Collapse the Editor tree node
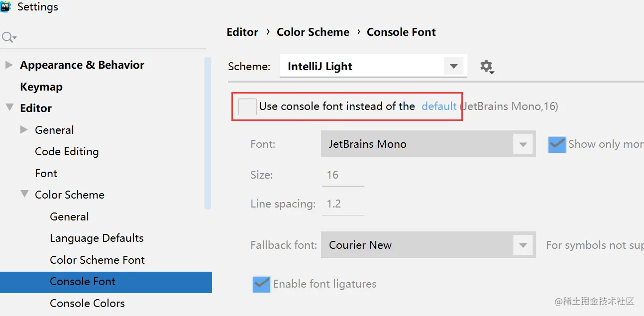The image size is (644, 316). pos(8,108)
